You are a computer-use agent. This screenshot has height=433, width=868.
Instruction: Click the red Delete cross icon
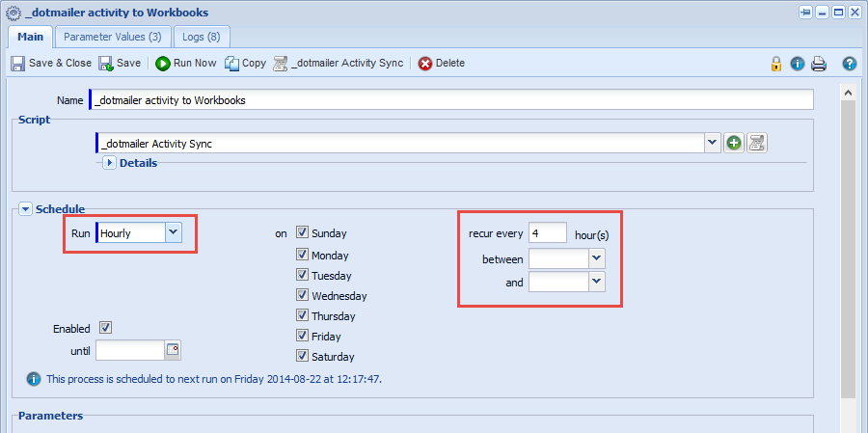[425, 64]
